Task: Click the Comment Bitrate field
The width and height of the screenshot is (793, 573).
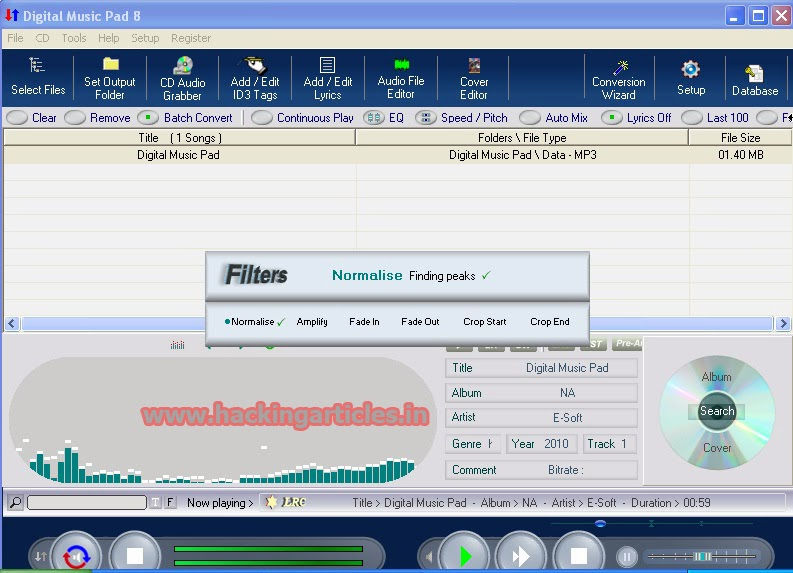Action: 541,470
